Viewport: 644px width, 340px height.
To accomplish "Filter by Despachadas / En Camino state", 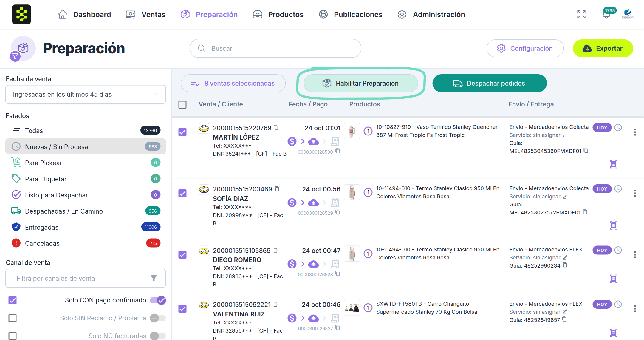I will tap(86, 211).
